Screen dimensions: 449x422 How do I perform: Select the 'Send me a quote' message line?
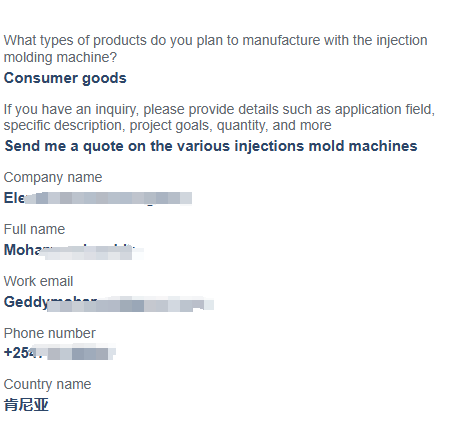[x=211, y=146]
